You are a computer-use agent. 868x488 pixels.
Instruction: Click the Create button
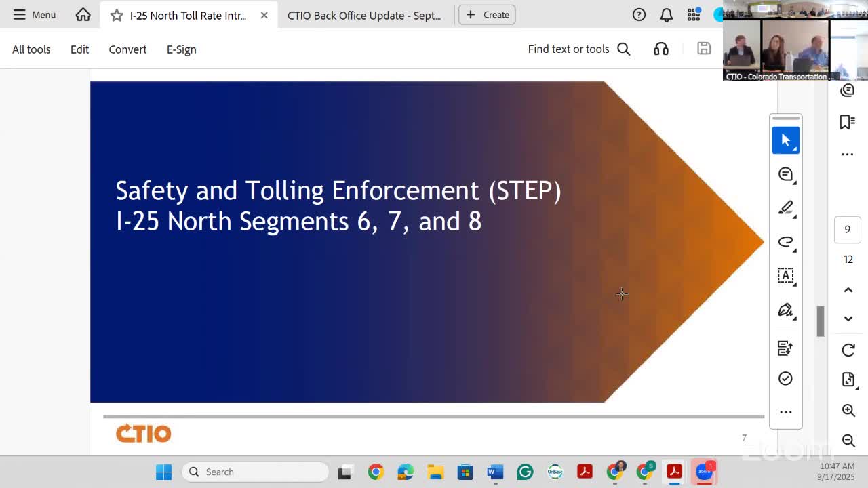[487, 15]
